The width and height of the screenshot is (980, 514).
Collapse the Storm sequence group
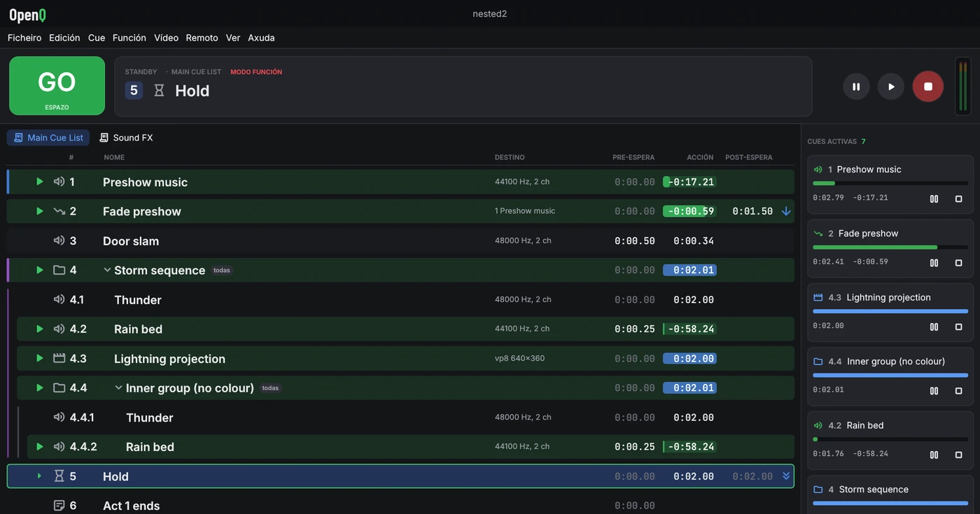coord(107,270)
